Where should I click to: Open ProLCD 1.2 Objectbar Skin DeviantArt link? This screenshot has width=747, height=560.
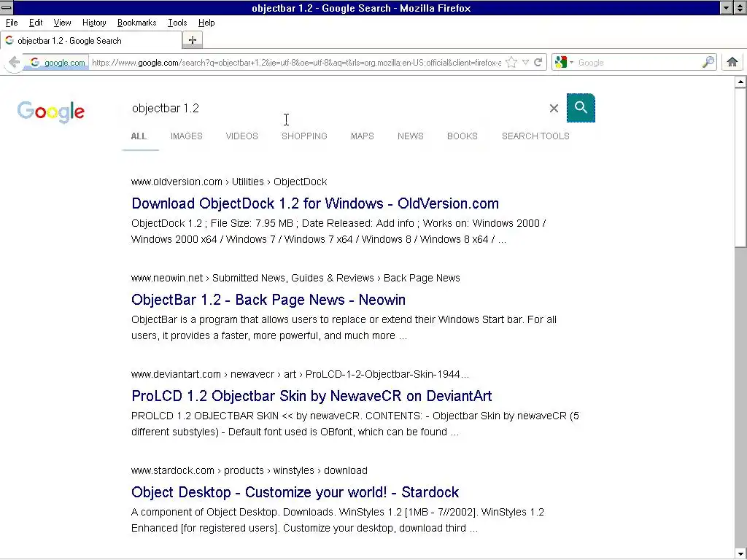click(311, 396)
